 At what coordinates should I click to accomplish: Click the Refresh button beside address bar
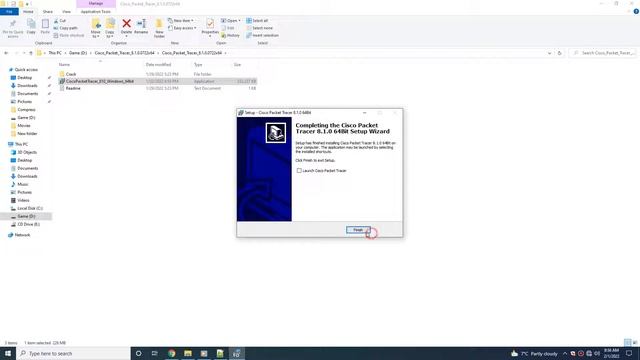click(560, 53)
